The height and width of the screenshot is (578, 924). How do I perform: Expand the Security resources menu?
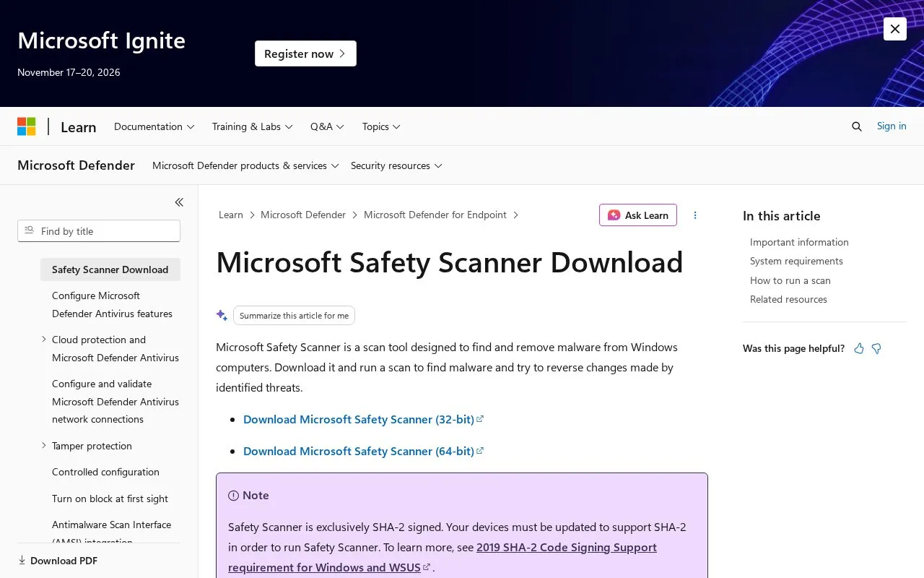click(x=396, y=165)
